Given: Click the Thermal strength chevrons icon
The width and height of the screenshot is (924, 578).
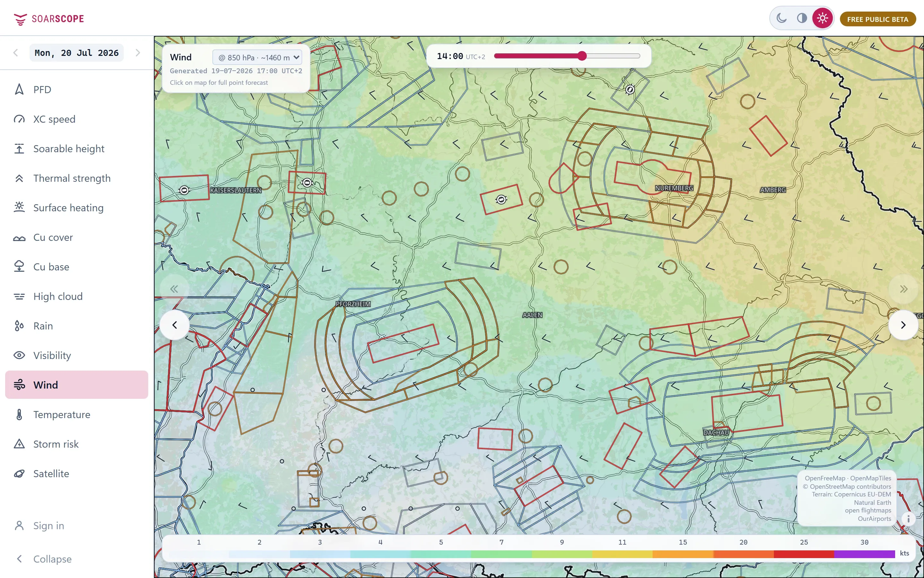Looking at the screenshot, I should [x=19, y=178].
